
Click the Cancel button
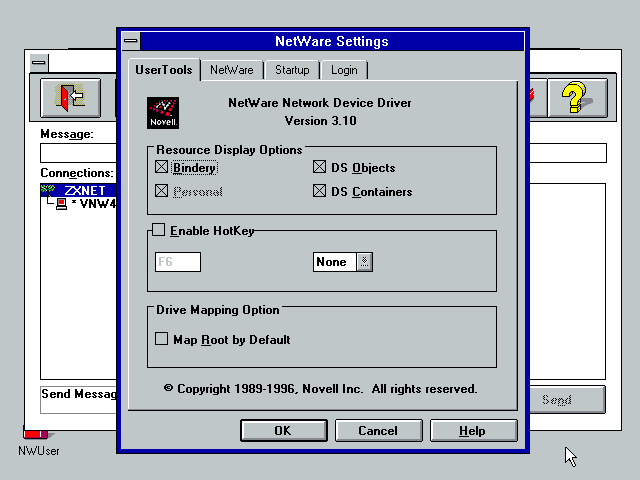point(378,431)
